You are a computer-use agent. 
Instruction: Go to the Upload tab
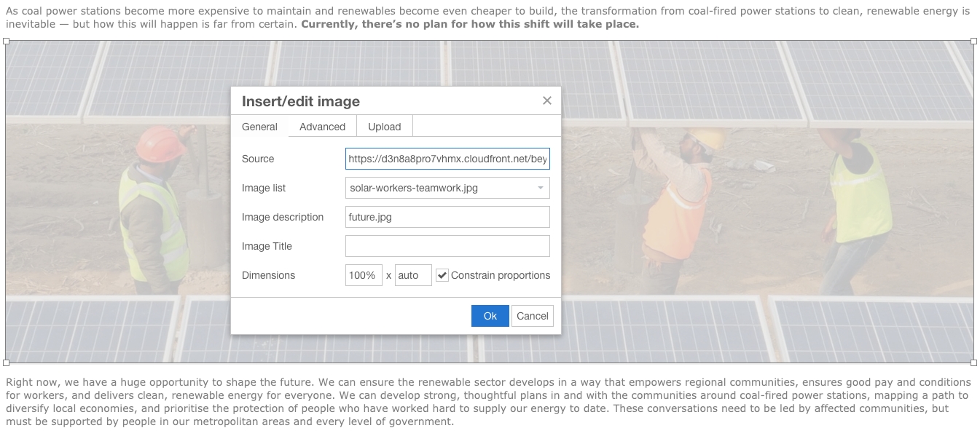[x=384, y=127]
